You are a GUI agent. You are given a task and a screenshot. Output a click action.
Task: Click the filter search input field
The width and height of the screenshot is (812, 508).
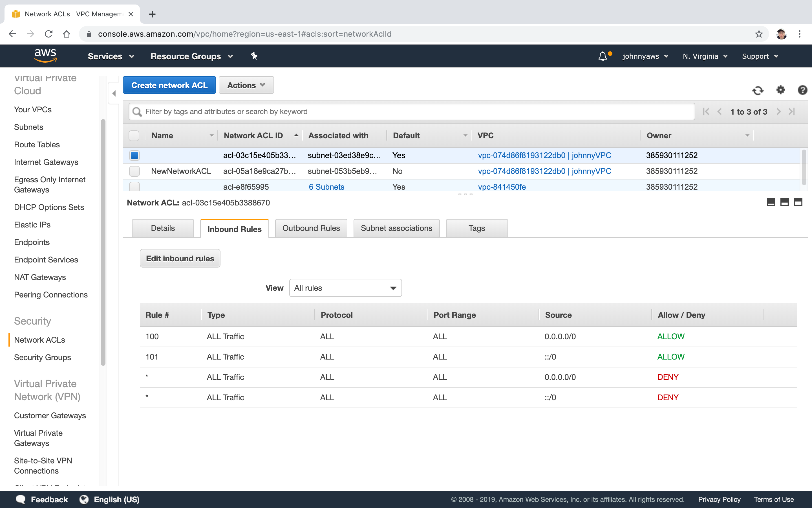412,111
